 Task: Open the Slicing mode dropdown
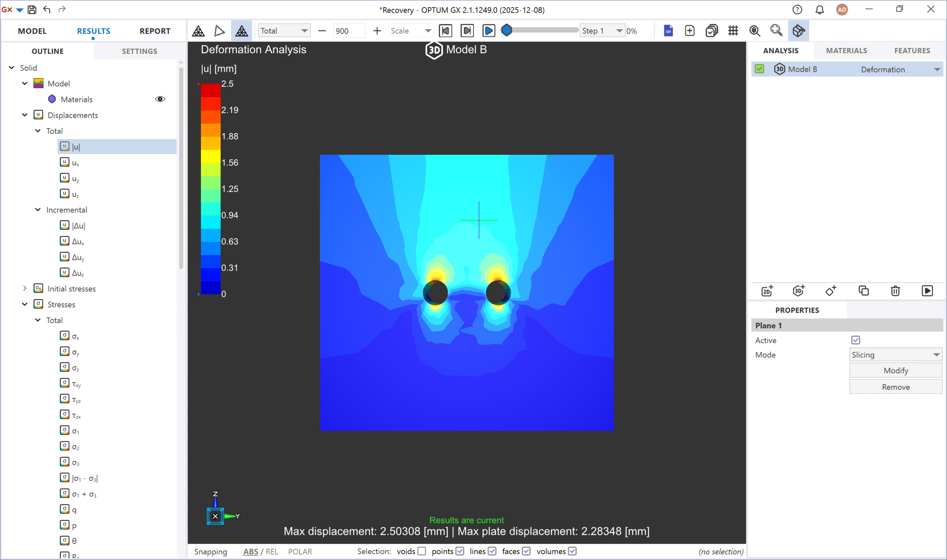click(895, 355)
